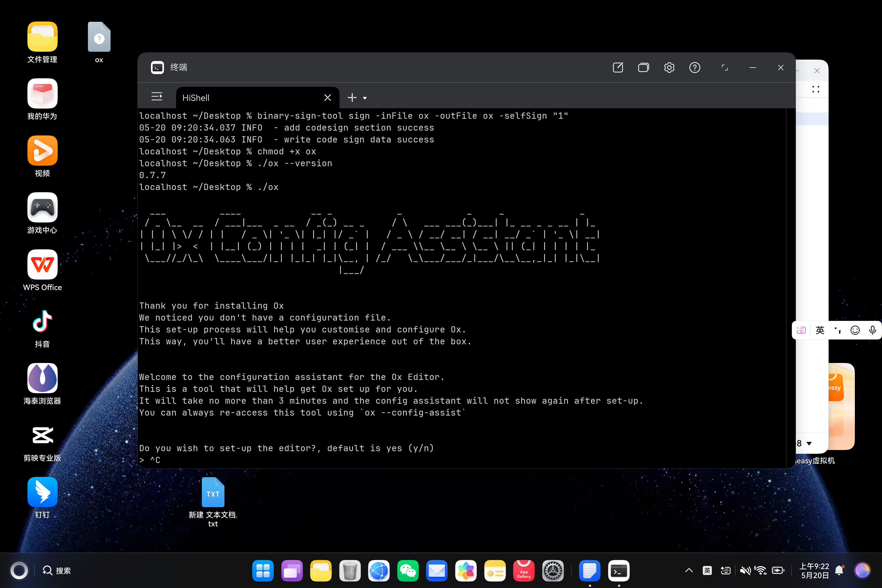Expand the system tray hidden icons chevron

pos(689,570)
